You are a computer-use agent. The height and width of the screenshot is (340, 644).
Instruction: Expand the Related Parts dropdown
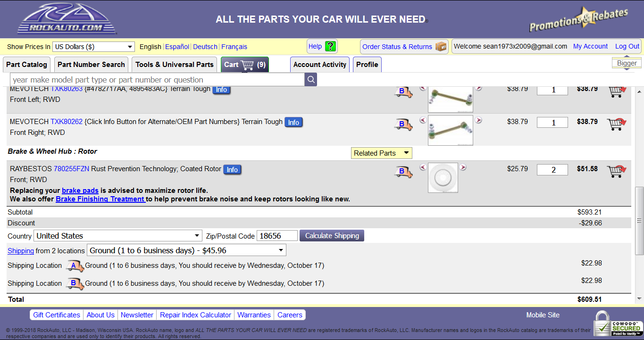[x=382, y=153]
